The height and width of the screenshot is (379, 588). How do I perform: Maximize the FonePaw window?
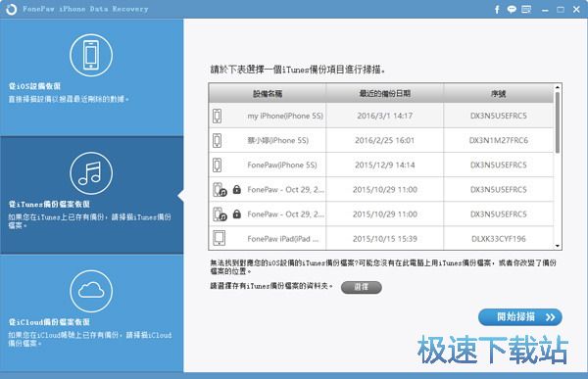tap(561, 10)
